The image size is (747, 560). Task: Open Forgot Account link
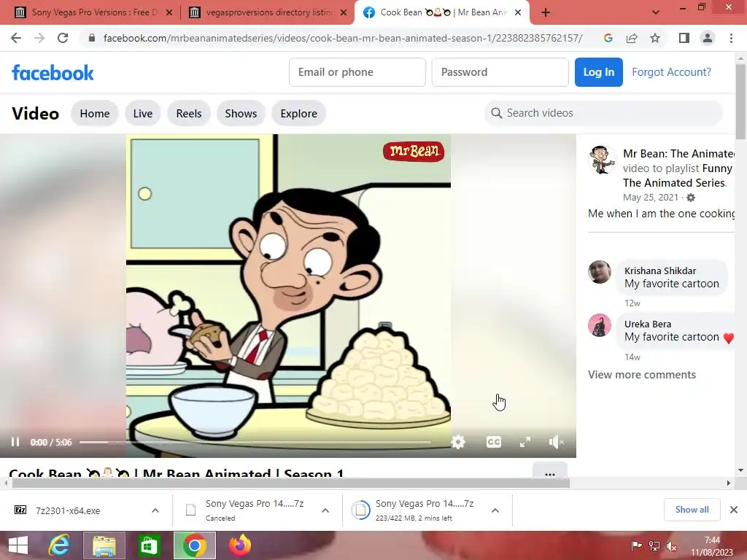[671, 72]
